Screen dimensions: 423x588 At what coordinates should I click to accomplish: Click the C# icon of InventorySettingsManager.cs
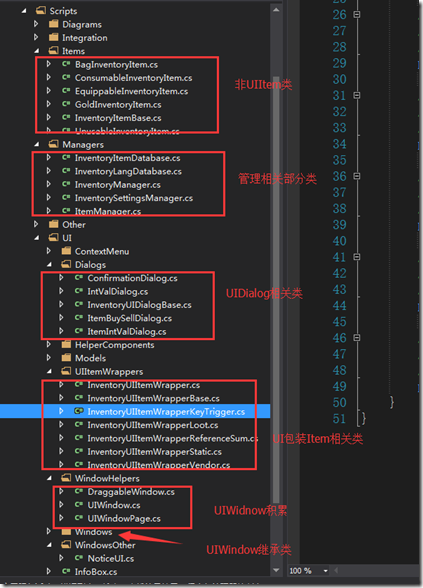coord(66,197)
